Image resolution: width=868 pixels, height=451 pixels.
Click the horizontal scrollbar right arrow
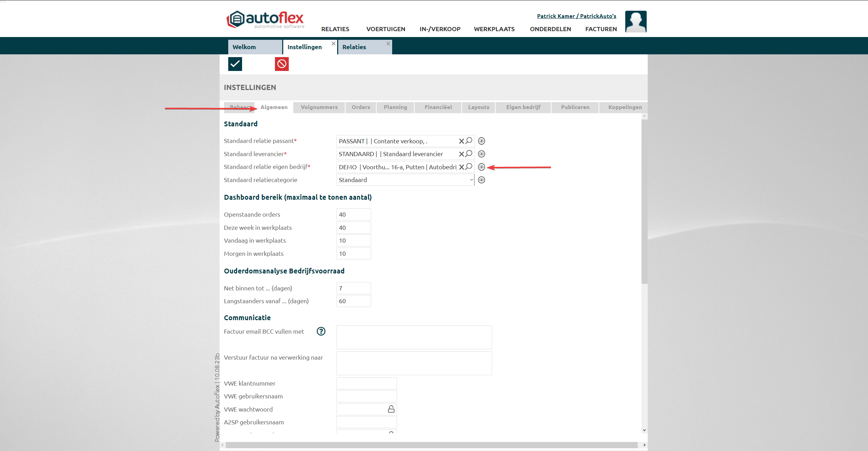point(644,445)
